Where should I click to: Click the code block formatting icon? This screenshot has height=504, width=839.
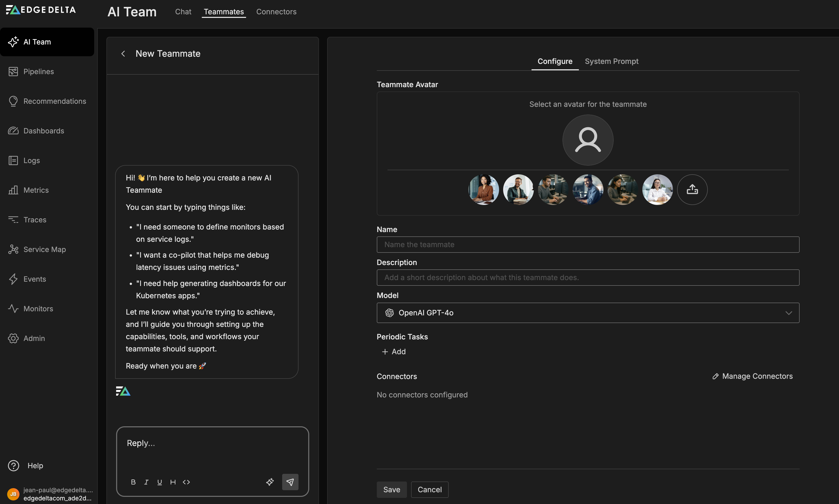point(186,482)
